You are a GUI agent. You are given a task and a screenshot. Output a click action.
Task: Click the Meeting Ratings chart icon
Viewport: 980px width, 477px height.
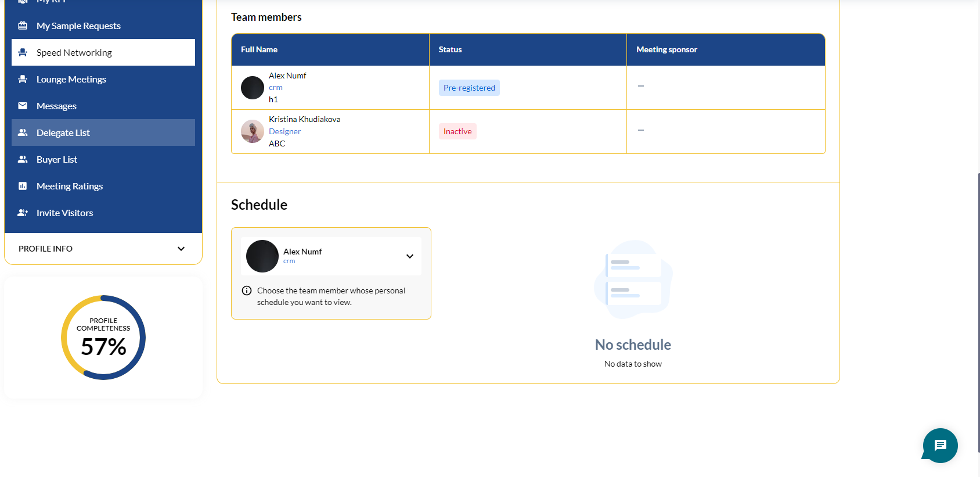tap(23, 186)
